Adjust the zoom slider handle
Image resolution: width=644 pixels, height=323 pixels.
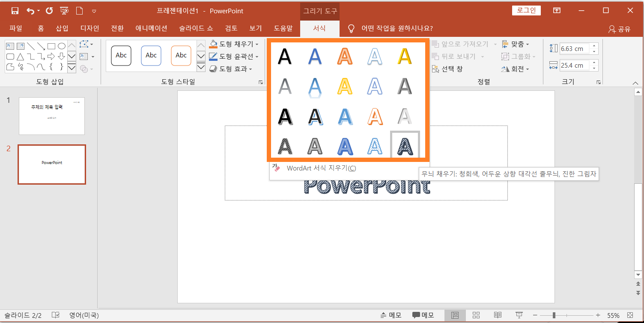pyautogui.click(x=554, y=315)
